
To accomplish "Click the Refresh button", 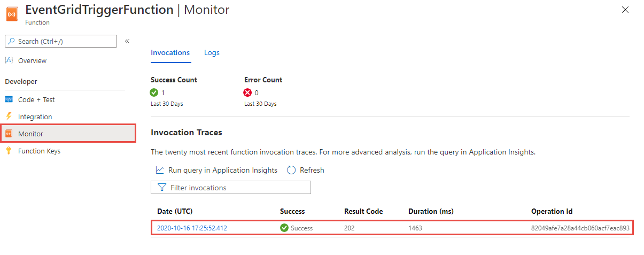I will click(306, 170).
